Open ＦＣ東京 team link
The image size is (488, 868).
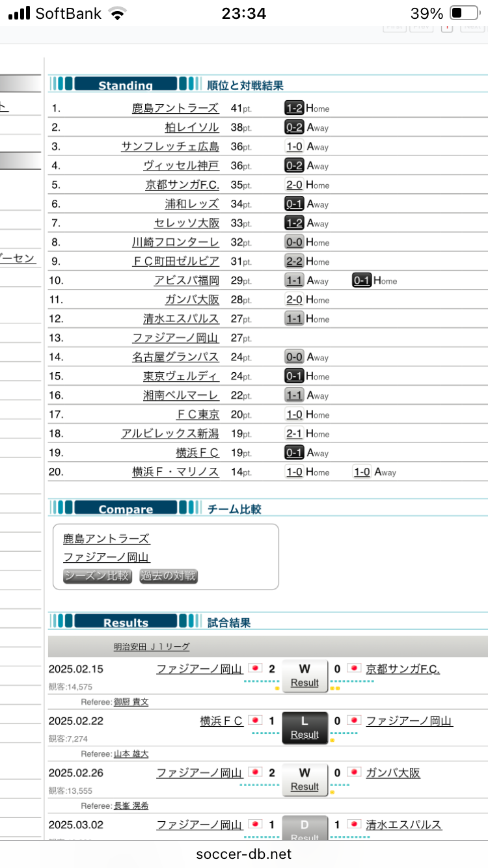(198, 415)
